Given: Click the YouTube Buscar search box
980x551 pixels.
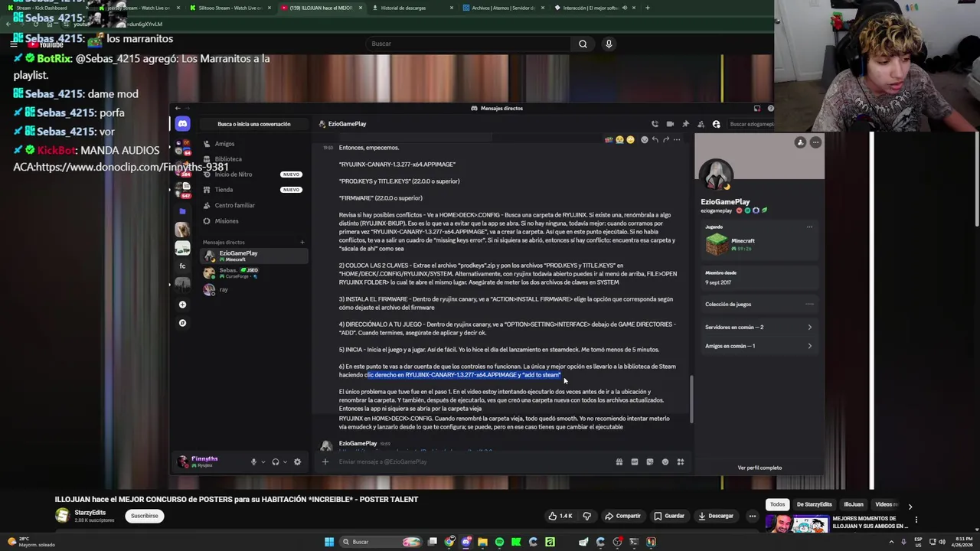Looking at the screenshot, I should (466, 44).
